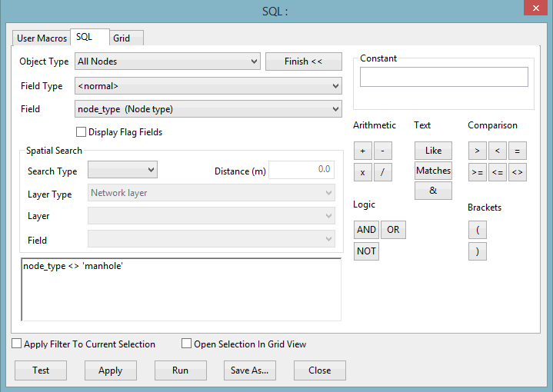
Task: Click the Run button
Action: point(180,370)
